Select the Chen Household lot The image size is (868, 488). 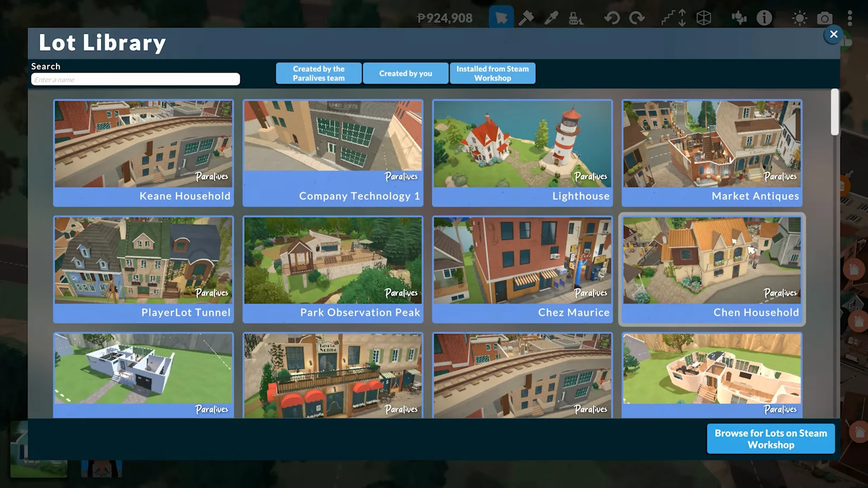pyautogui.click(x=712, y=269)
